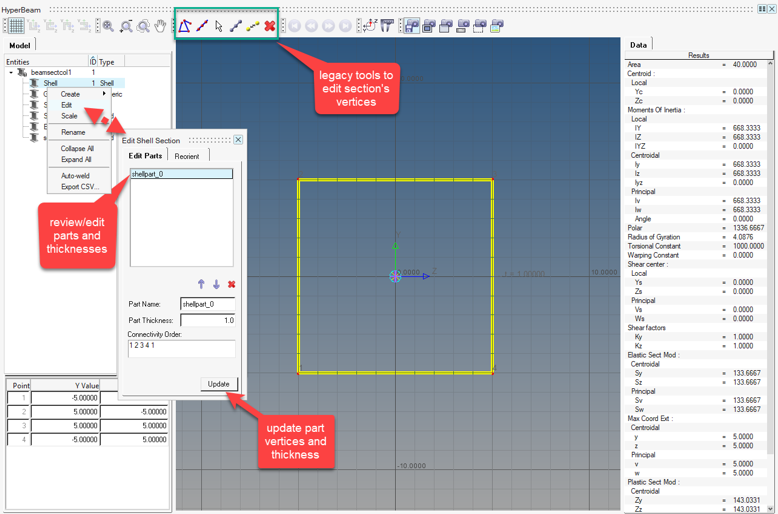Move part down with blue down arrow
The width and height of the screenshot is (778, 514).
click(x=216, y=284)
